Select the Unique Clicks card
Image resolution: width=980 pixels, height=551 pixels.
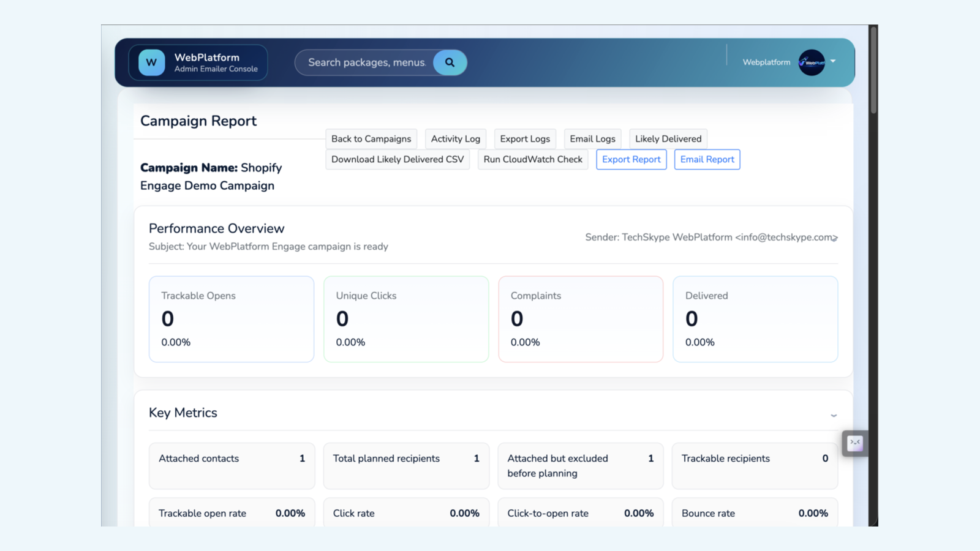pos(406,319)
